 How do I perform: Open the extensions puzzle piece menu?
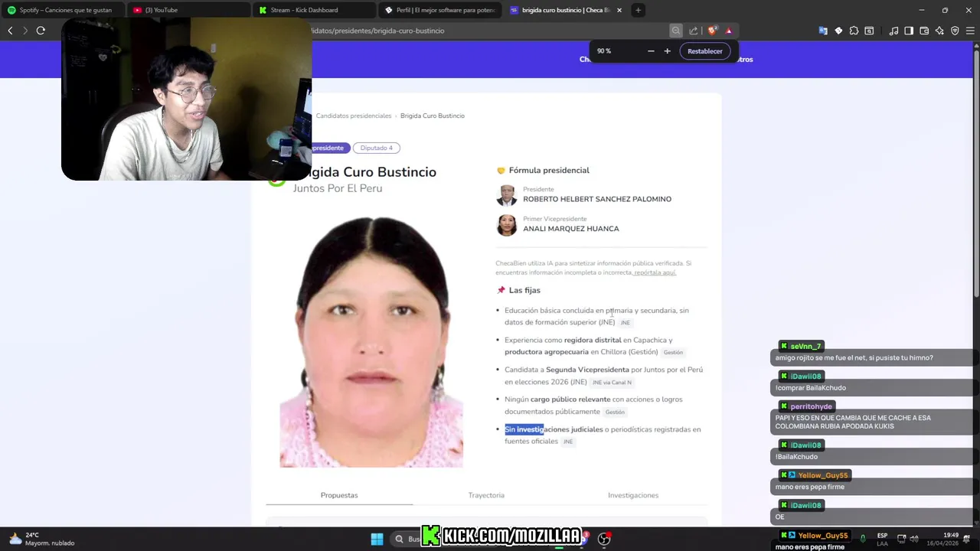[854, 31]
